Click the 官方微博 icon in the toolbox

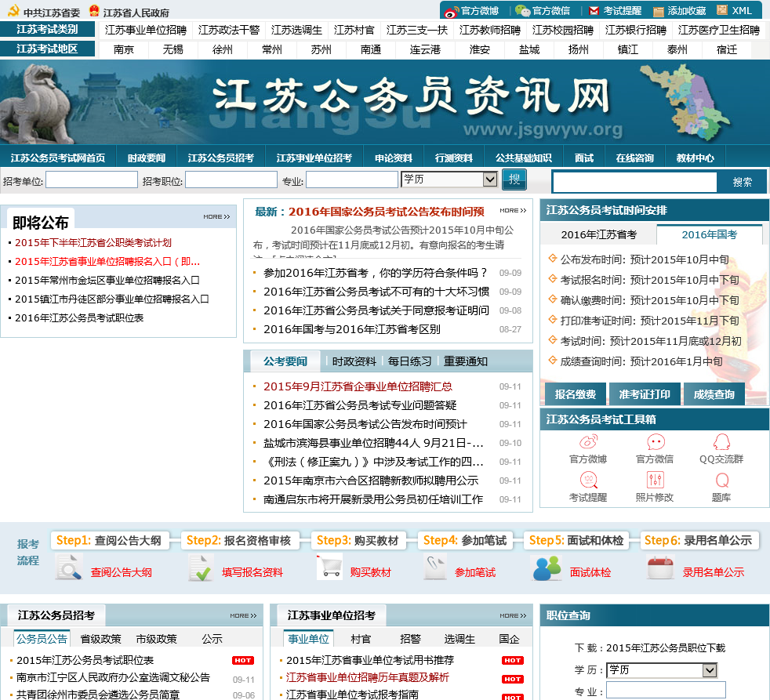click(588, 442)
